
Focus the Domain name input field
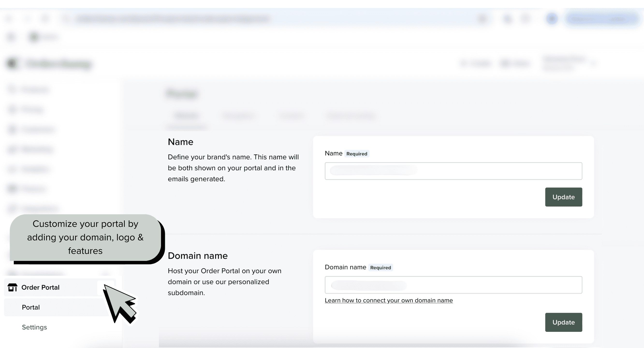[453, 285]
